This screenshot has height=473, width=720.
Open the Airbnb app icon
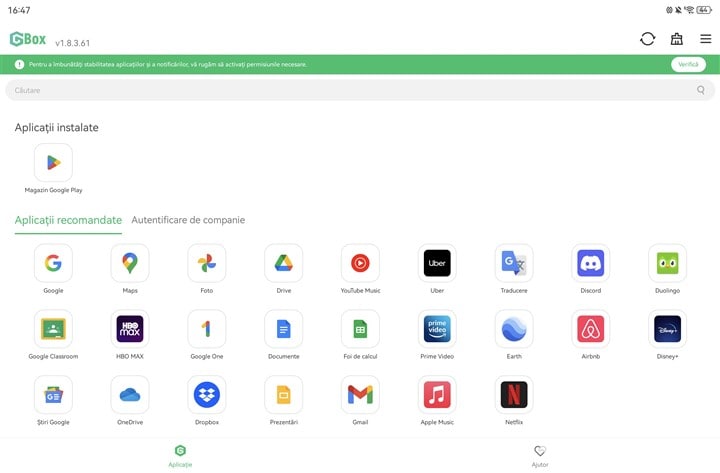click(591, 329)
